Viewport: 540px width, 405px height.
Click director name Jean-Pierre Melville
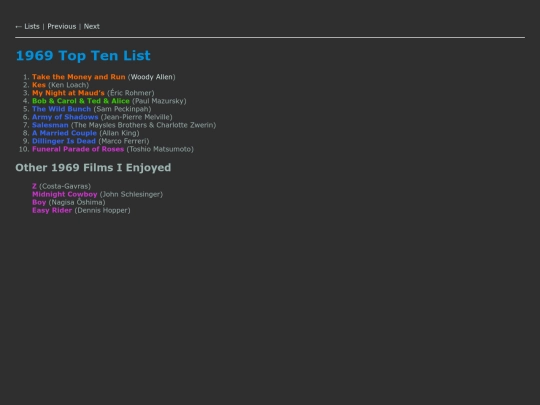(x=136, y=117)
